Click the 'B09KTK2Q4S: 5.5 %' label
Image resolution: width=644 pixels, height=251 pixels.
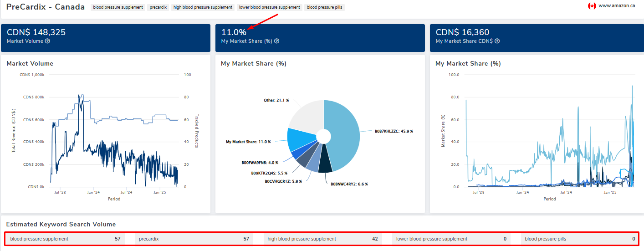pos(270,173)
